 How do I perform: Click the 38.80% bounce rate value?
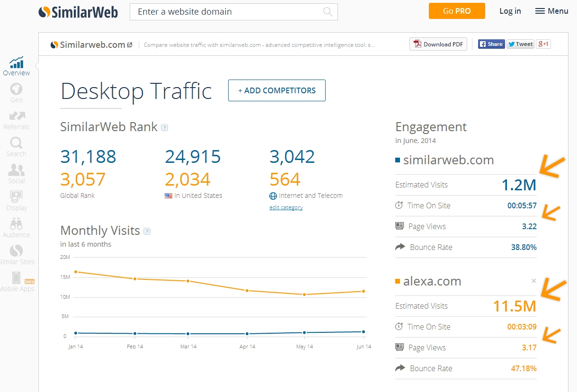(524, 247)
